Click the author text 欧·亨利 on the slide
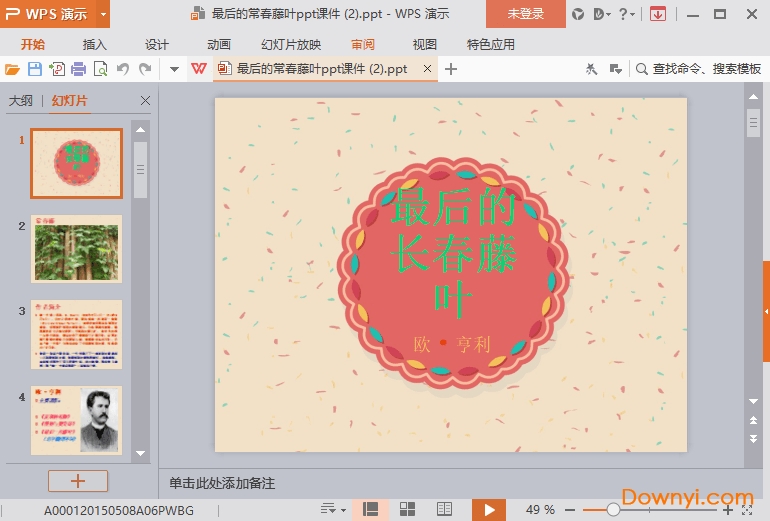770x521 pixels. click(452, 344)
